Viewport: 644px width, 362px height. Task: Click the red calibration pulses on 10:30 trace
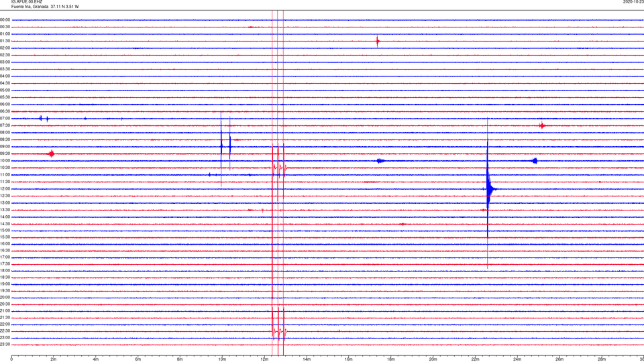(x=278, y=168)
